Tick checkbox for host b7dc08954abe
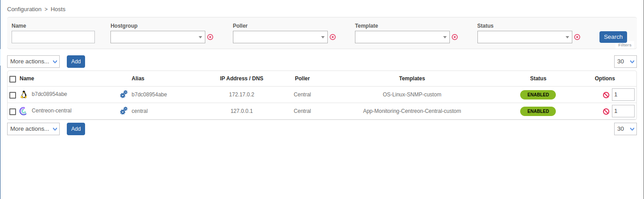Image resolution: width=644 pixels, height=199 pixels. [x=12, y=95]
